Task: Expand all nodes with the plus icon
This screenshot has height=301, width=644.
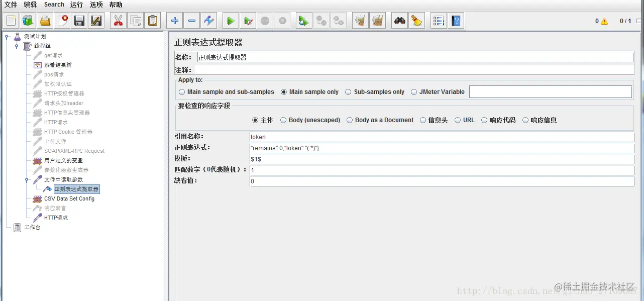Action: [x=175, y=21]
